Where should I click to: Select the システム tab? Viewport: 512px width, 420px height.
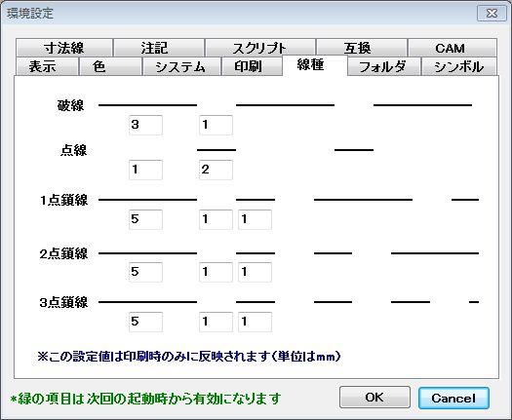pyautogui.click(x=181, y=66)
